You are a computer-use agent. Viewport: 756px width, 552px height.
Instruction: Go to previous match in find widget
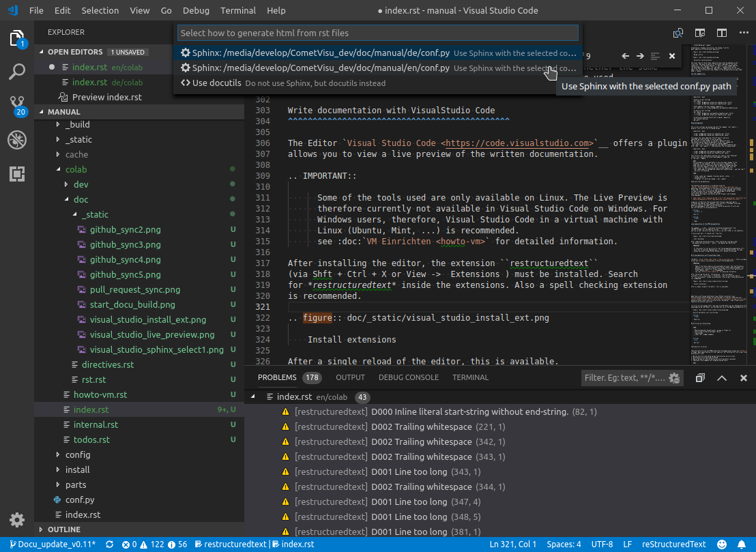click(x=626, y=56)
